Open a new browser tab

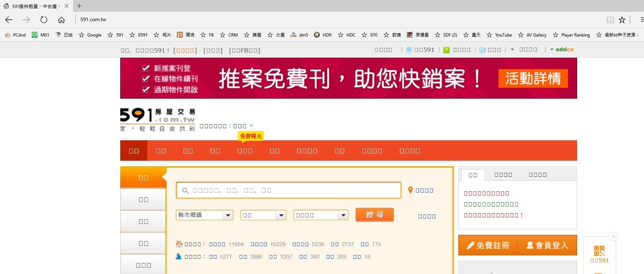pos(79,6)
